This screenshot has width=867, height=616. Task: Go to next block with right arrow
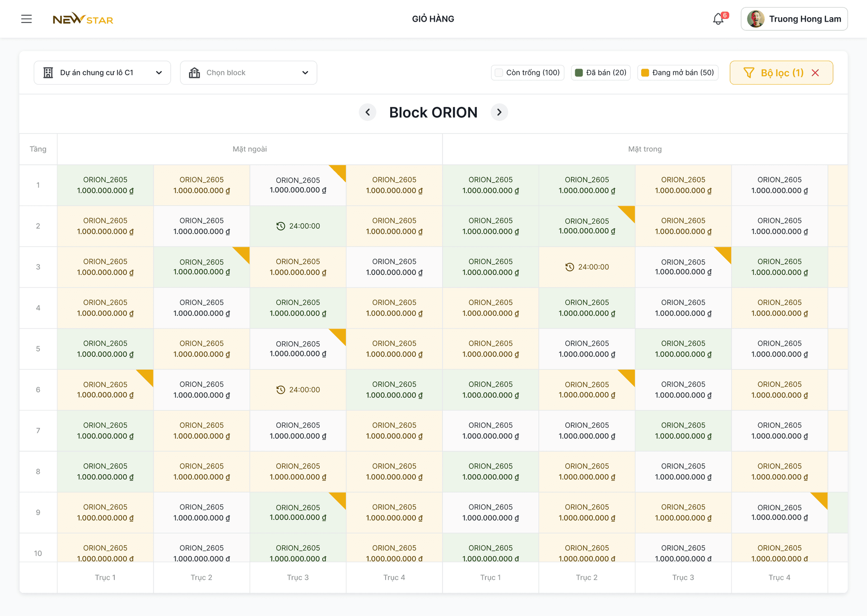pyautogui.click(x=499, y=112)
